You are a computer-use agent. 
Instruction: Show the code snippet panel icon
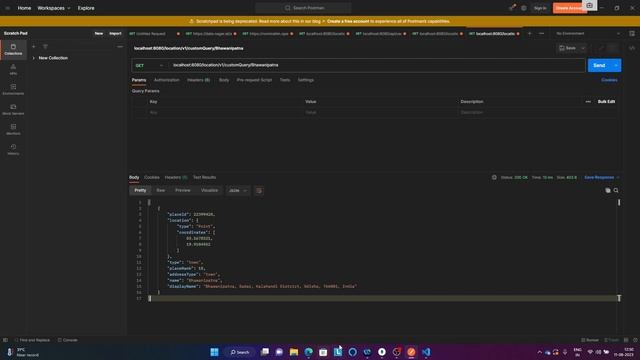click(632, 48)
